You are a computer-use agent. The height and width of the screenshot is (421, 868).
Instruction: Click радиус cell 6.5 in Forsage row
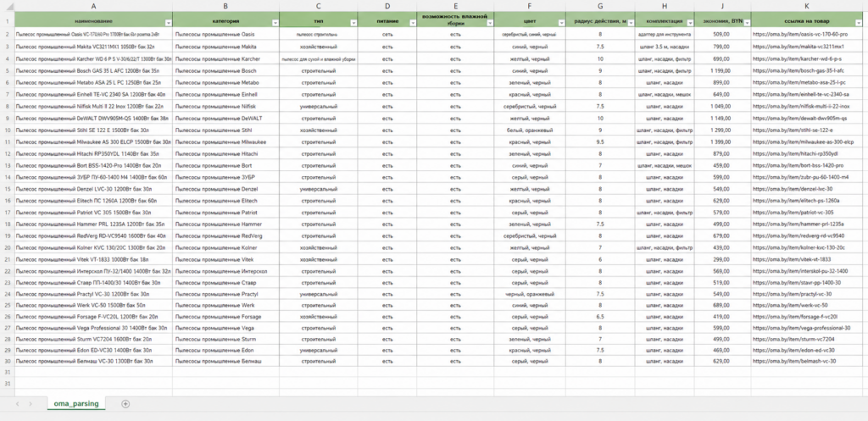(601, 317)
